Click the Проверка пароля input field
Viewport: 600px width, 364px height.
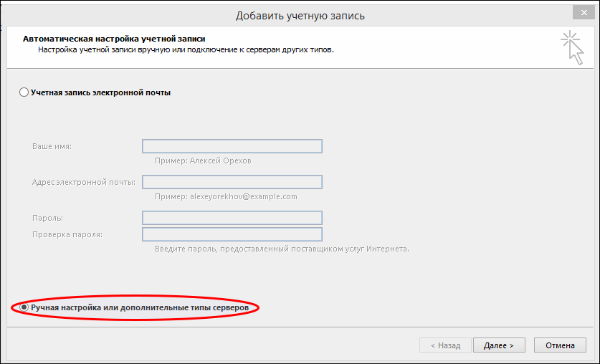point(232,234)
